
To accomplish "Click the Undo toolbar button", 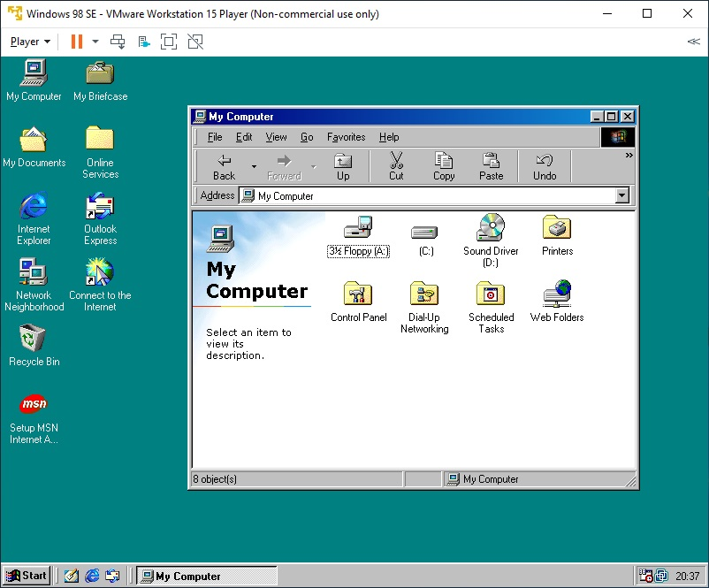I will [x=545, y=167].
